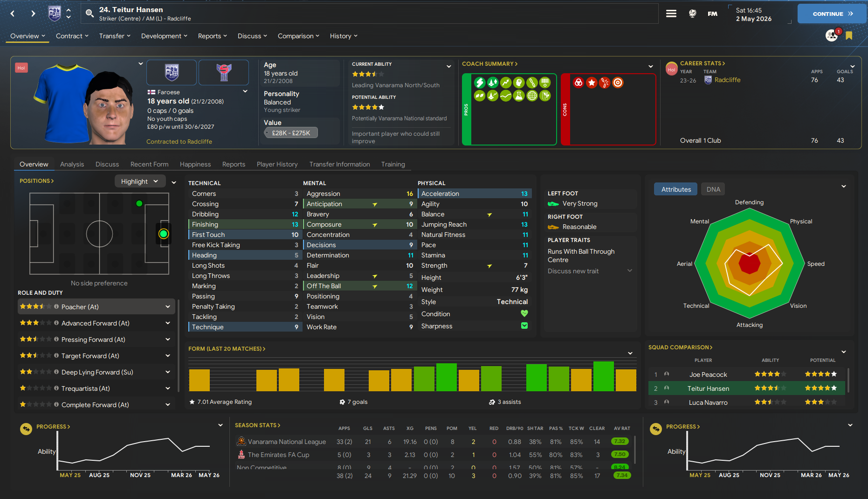Screen dimensions: 868x499
Task: Click the player search field showing Teitur Hansen
Action: 369,14
